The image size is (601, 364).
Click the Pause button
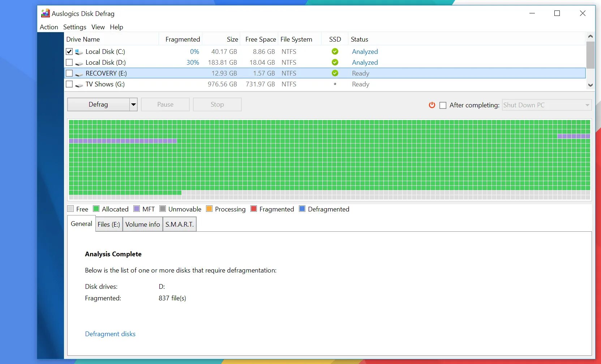click(165, 104)
